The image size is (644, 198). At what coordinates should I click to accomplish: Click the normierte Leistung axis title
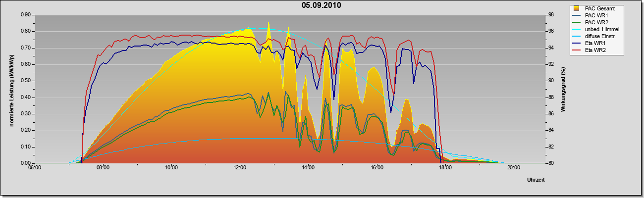[11, 89]
